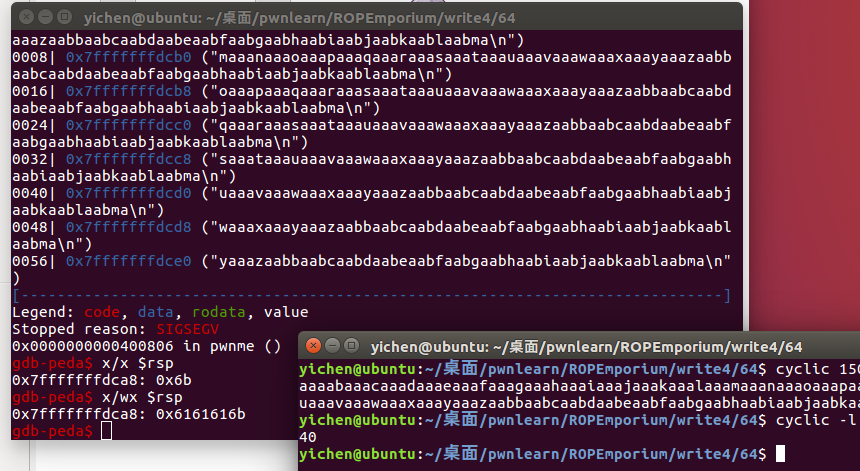The height and width of the screenshot is (471, 860).
Task: Click the 'x/x $rsp' command text
Action: (138, 363)
